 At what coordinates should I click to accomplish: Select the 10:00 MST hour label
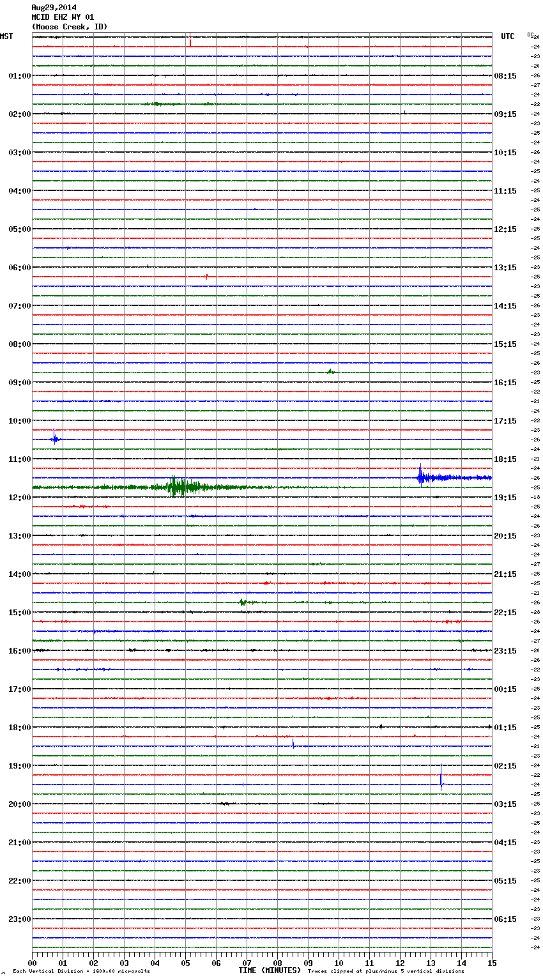point(20,421)
